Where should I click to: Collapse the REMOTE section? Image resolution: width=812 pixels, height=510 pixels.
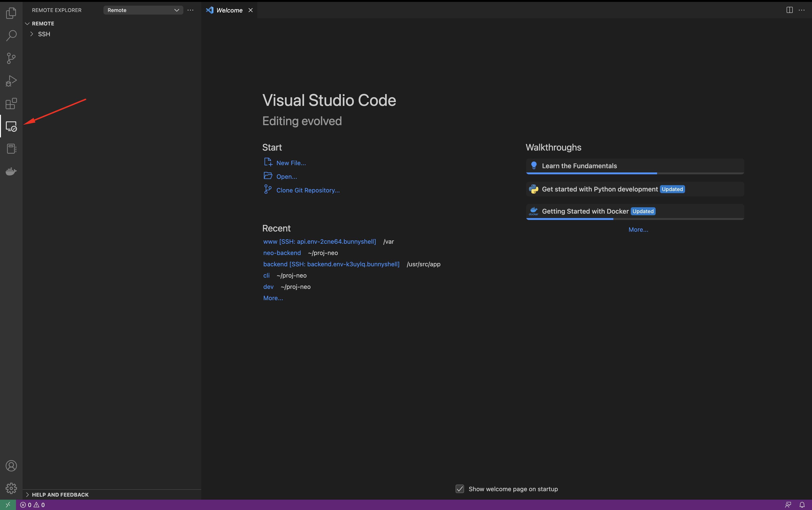tap(27, 24)
